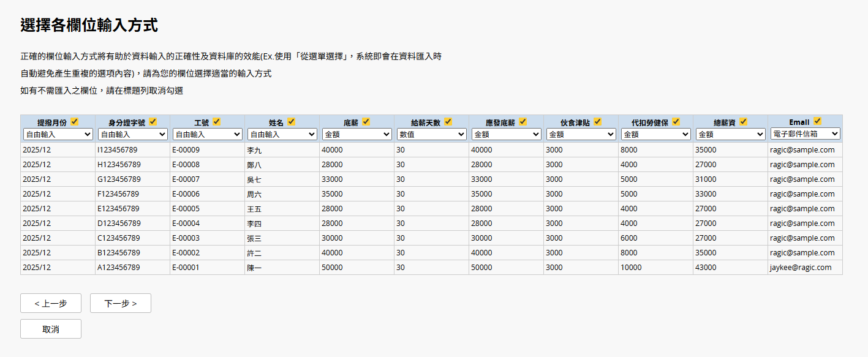Screen dimensions: 868x357
Task: Toggle the 總薪資 column checkbox
Action: pos(744,122)
